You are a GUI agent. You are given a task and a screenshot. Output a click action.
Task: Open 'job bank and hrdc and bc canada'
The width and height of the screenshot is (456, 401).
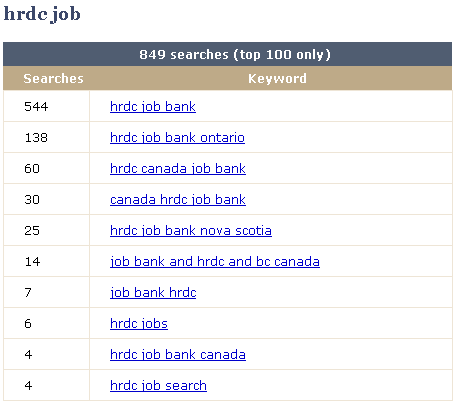click(215, 261)
